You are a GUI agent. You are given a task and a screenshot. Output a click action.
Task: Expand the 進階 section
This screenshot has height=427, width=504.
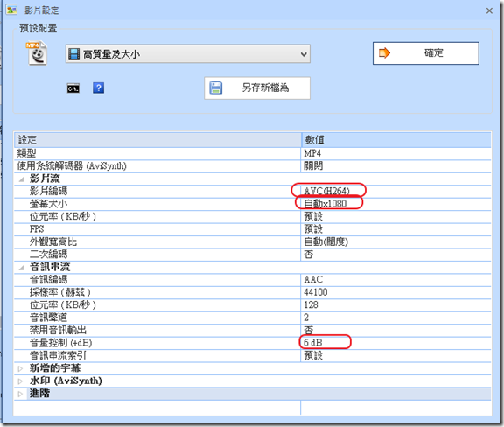[20, 394]
